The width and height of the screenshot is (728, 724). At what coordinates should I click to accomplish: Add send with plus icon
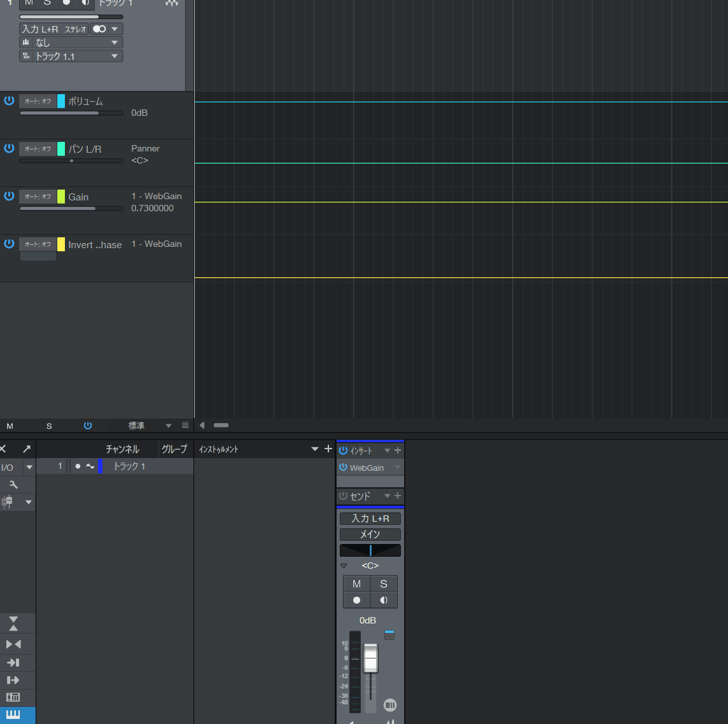pos(398,496)
